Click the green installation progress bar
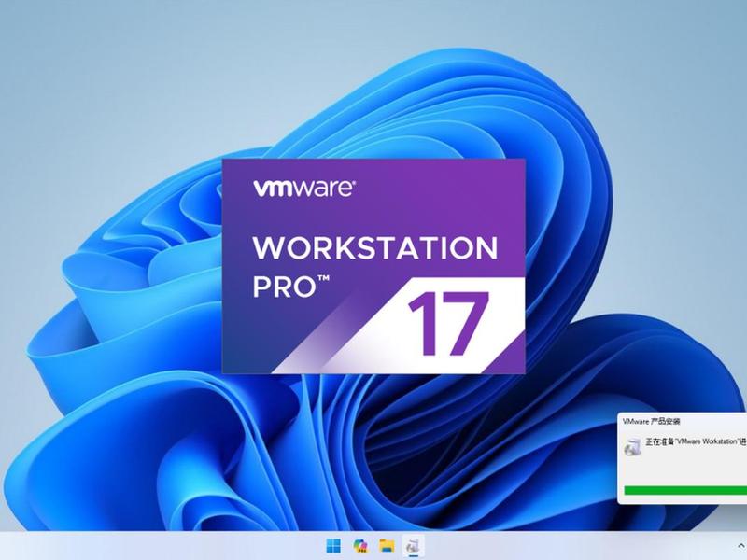The image size is (747, 560). point(685,491)
